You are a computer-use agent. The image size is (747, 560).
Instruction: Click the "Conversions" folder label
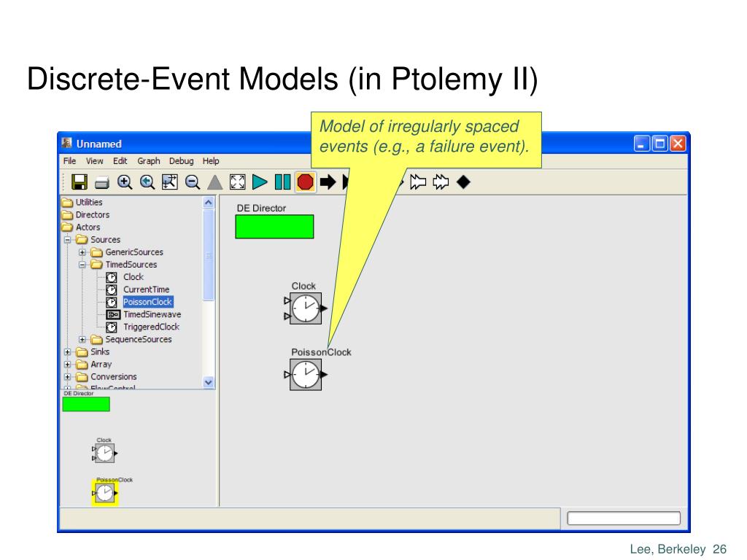point(114,377)
